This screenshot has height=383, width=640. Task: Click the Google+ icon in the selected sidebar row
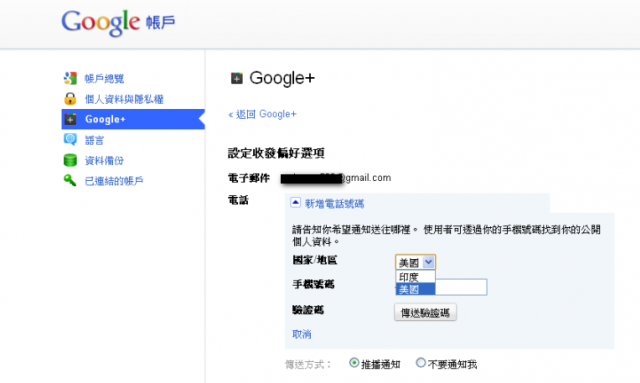(x=70, y=119)
